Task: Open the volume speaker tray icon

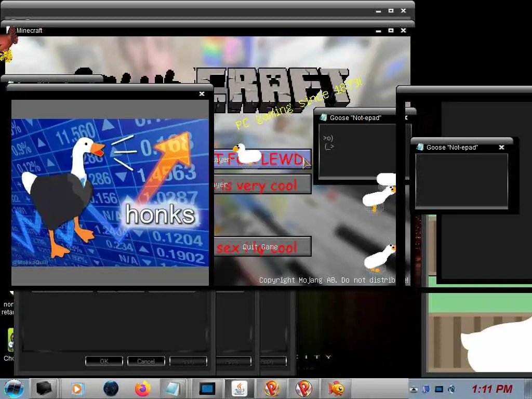Action: click(x=451, y=389)
